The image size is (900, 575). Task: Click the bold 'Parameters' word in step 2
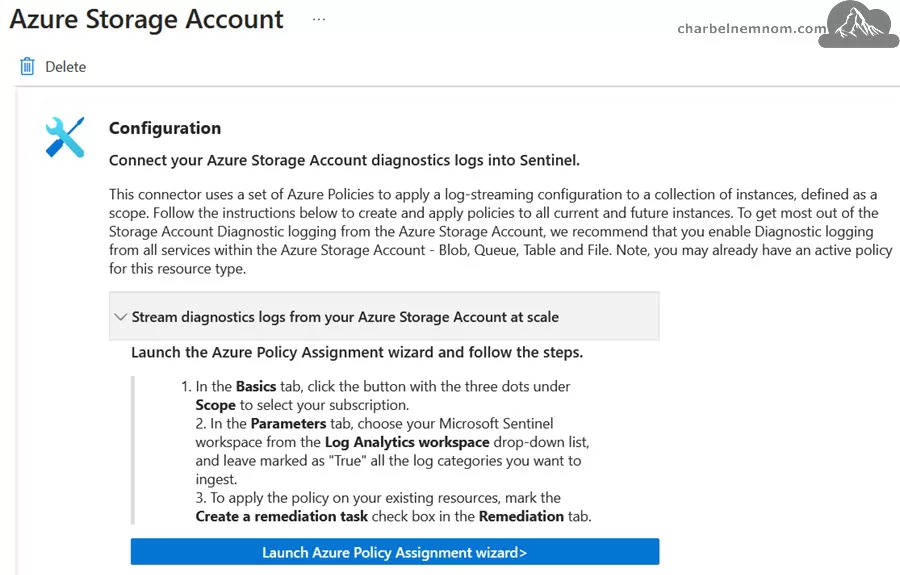(x=288, y=424)
